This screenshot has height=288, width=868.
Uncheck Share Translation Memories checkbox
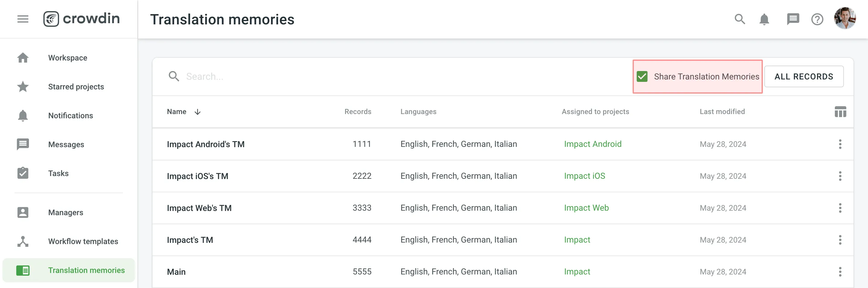[x=642, y=76]
